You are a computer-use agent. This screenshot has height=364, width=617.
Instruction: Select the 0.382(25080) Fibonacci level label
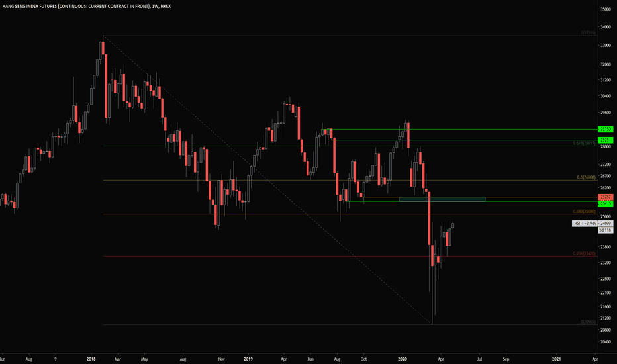584,212
